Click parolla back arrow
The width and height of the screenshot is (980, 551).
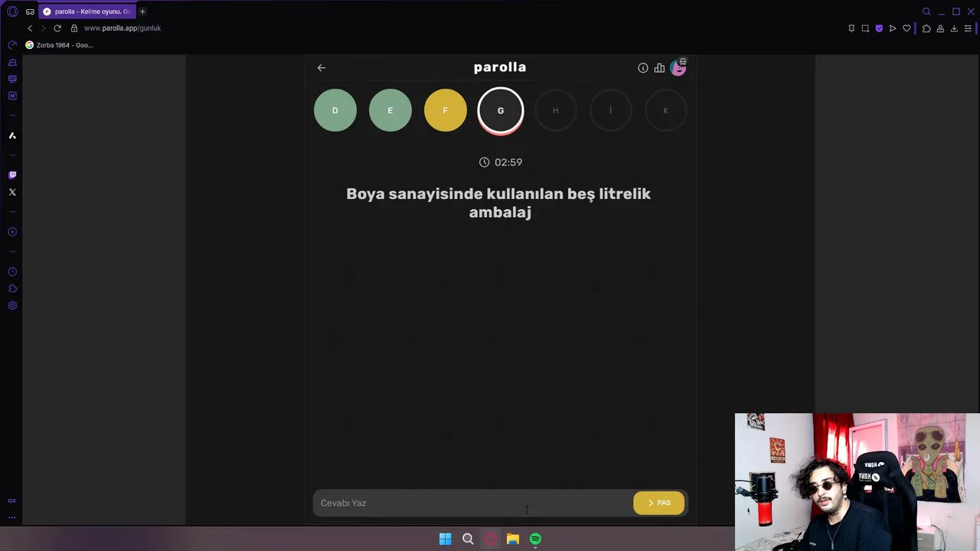(x=322, y=67)
